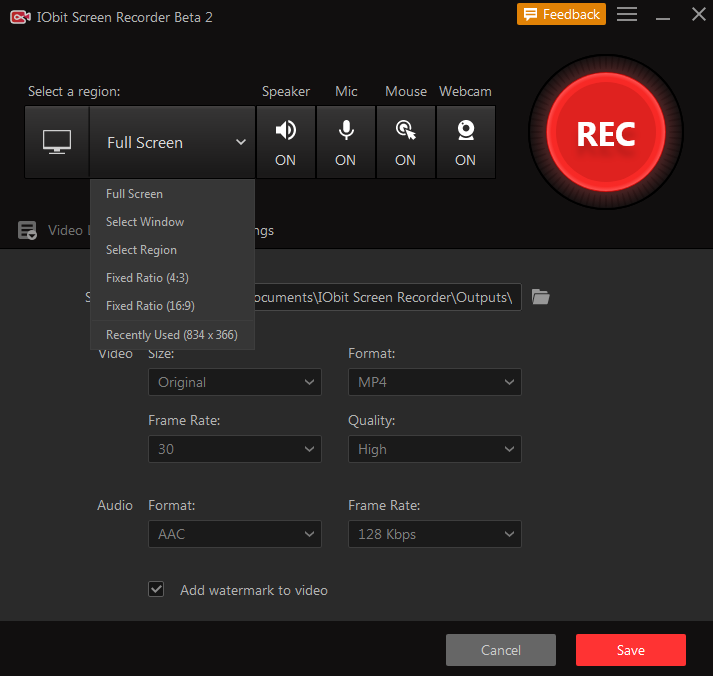Image resolution: width=713 pixels, height=676 pixels.
Task: Uncheck Add watermark to video
Action: 156,589
